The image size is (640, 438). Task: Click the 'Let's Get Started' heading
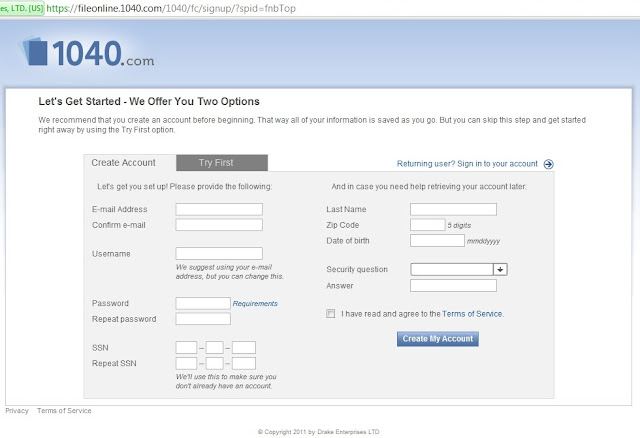click(x=149, y=101)
